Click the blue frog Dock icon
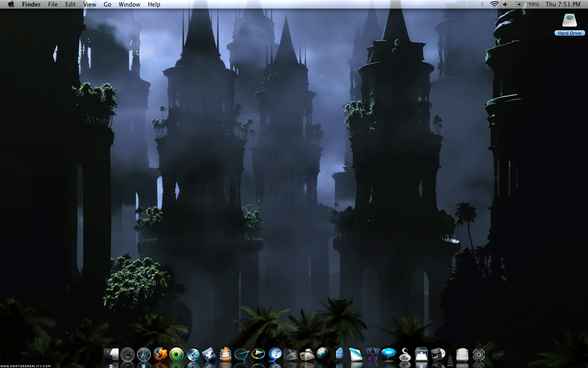Viewport: 588px width, 368px height. (x=209, y=354)
